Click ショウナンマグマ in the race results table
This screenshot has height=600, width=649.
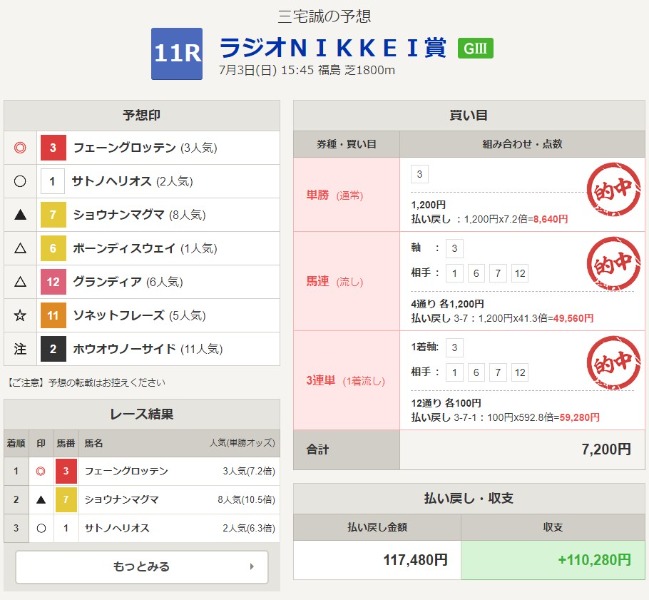(x=121, y=499)
